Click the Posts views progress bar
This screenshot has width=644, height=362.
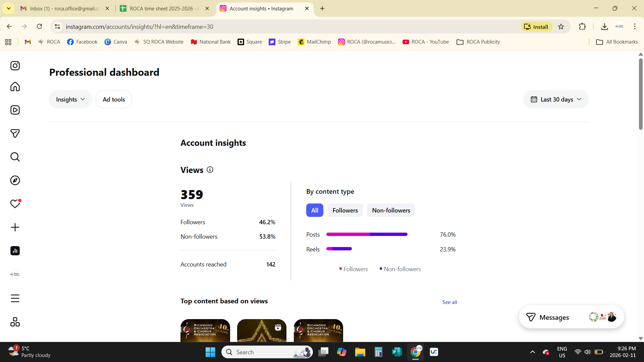pyautogui.click(x=367, y=234)
